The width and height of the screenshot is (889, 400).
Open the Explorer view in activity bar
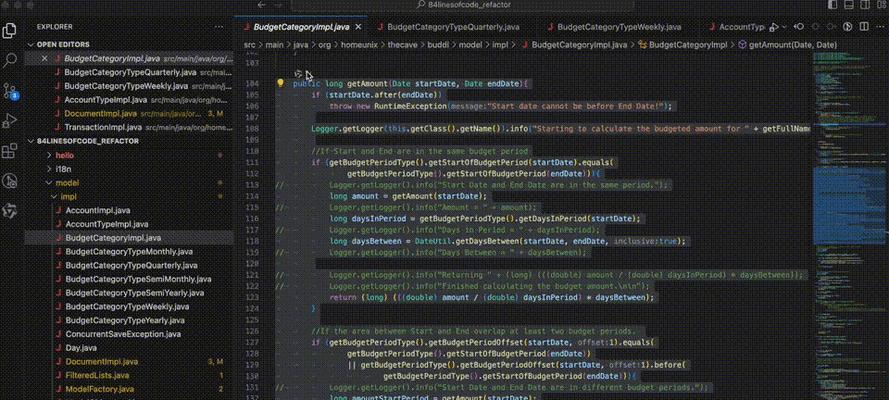(x=10, y=30)
